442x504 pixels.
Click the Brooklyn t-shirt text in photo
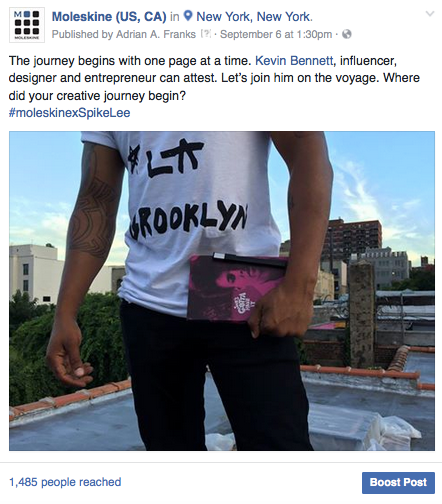click(189, 220)
